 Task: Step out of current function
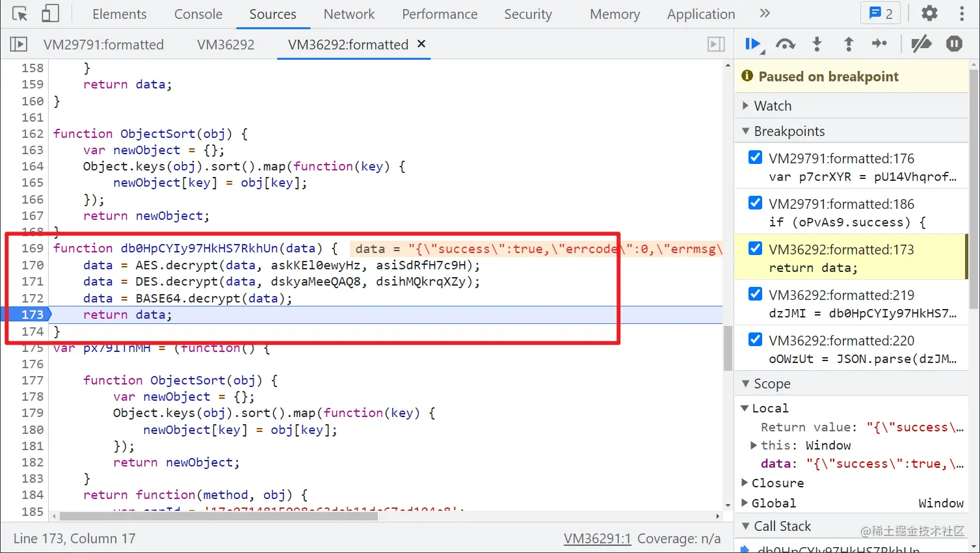[849, 44]
